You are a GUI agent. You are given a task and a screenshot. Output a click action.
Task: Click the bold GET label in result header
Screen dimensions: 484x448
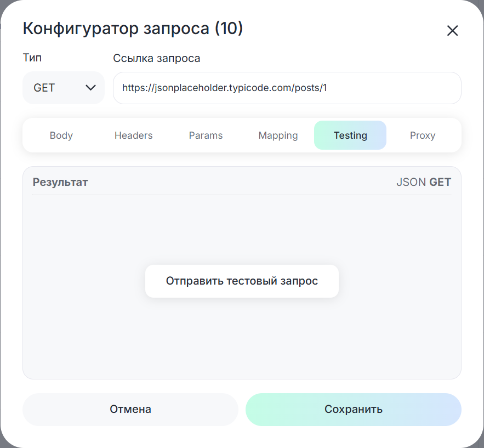440,182
